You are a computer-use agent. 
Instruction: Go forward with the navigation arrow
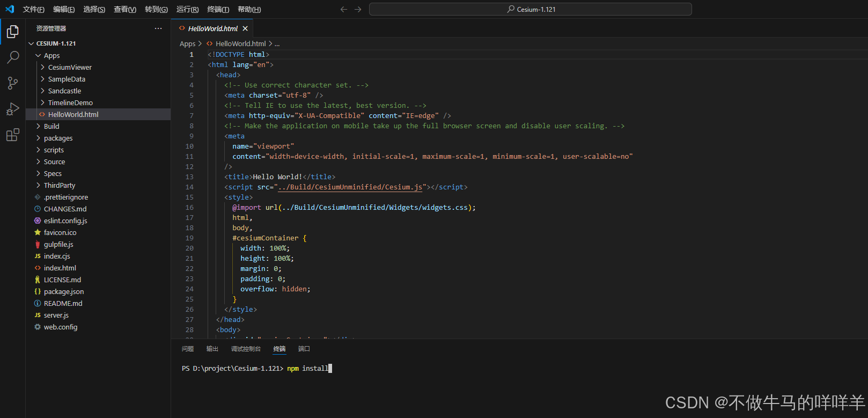click(x=358, y=9)
